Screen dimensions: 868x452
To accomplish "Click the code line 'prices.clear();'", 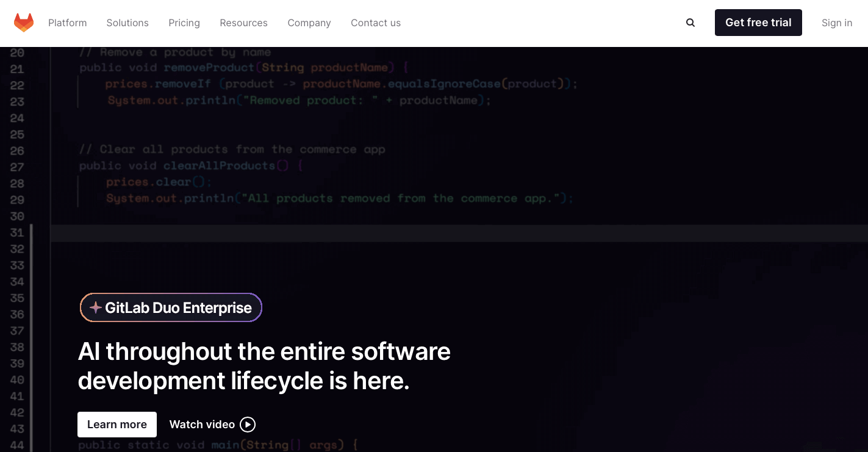I will point(159,182).
